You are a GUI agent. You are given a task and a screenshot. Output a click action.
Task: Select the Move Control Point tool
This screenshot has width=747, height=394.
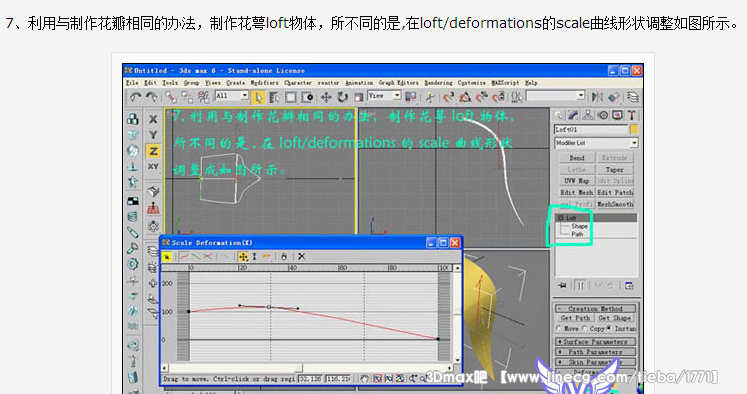243,256
